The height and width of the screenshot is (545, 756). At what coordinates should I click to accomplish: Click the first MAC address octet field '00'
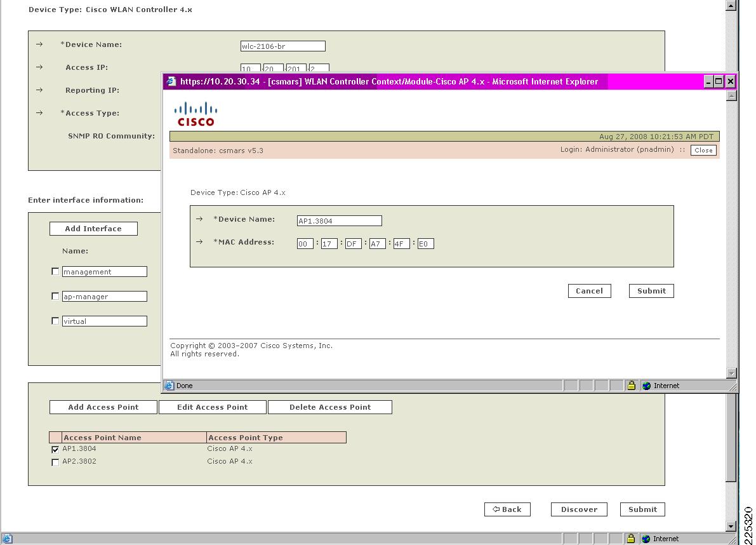(305, 243)
